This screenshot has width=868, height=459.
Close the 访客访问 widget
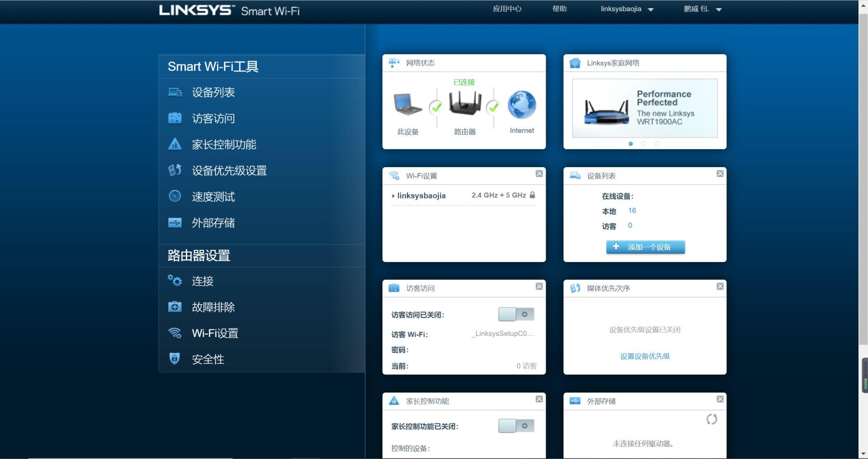[539, 286]
